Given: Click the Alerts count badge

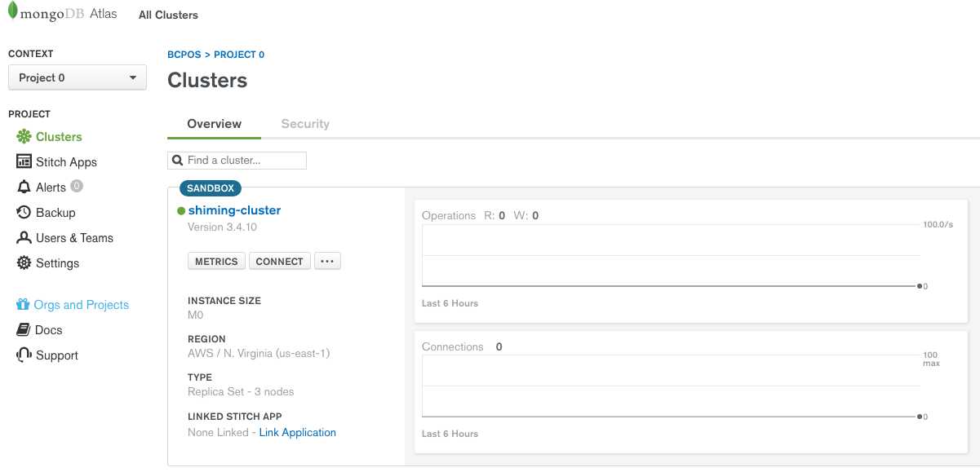Looking at the screenshot, I should click(77, 187).
